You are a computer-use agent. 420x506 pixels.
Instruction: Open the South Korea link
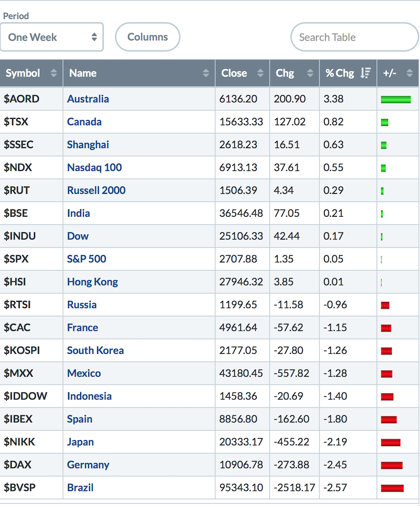95,351
